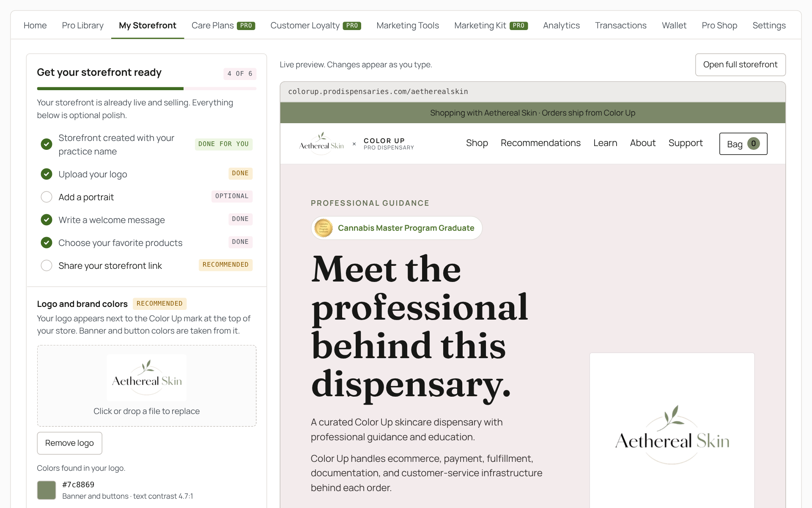Click the Shop link in storefront preview
Screen dimensions: 812x508
(x=477, y=143)
